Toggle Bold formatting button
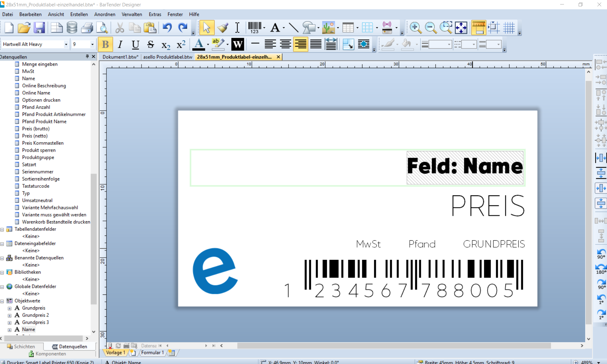Screen dimensions: 607x364 [105, 45]
